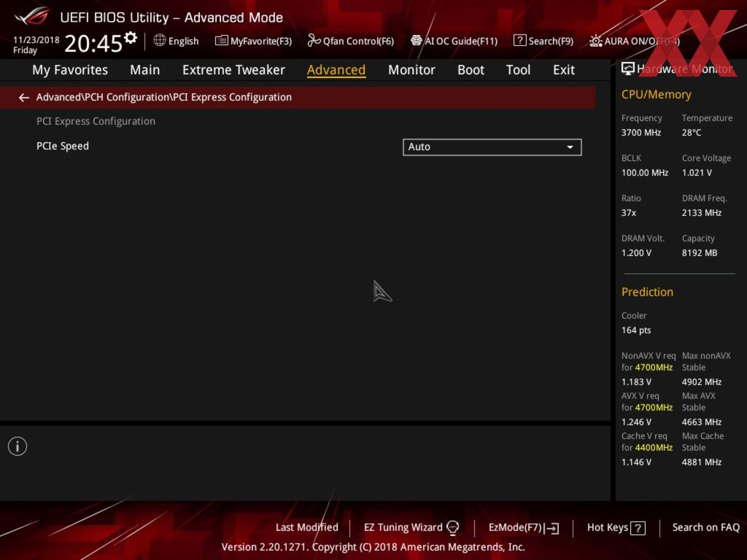Click the Prediction section heading
Image resolution: width=747 pixels, height=560 pixels.
click(x=647, y=292)
